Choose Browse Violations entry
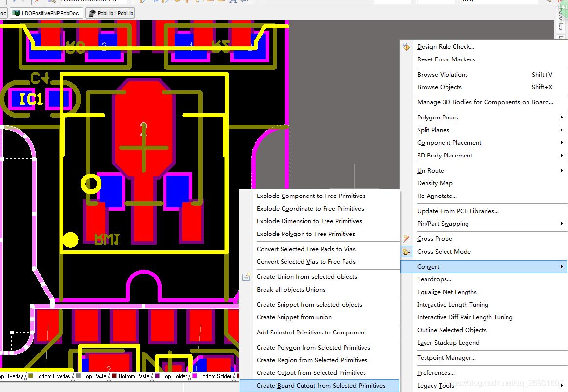Image resolution: width=568 pixels, height=392 pixels. (483, 75)
